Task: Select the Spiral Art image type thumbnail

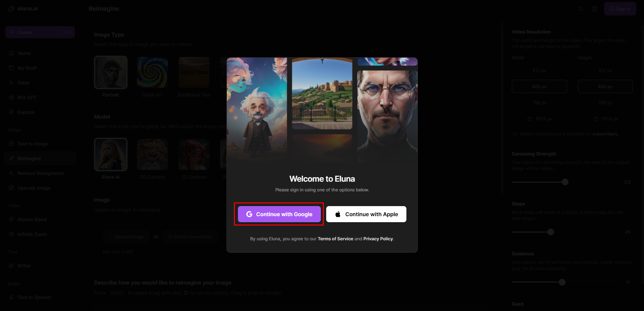Action: tap(152, 72)
